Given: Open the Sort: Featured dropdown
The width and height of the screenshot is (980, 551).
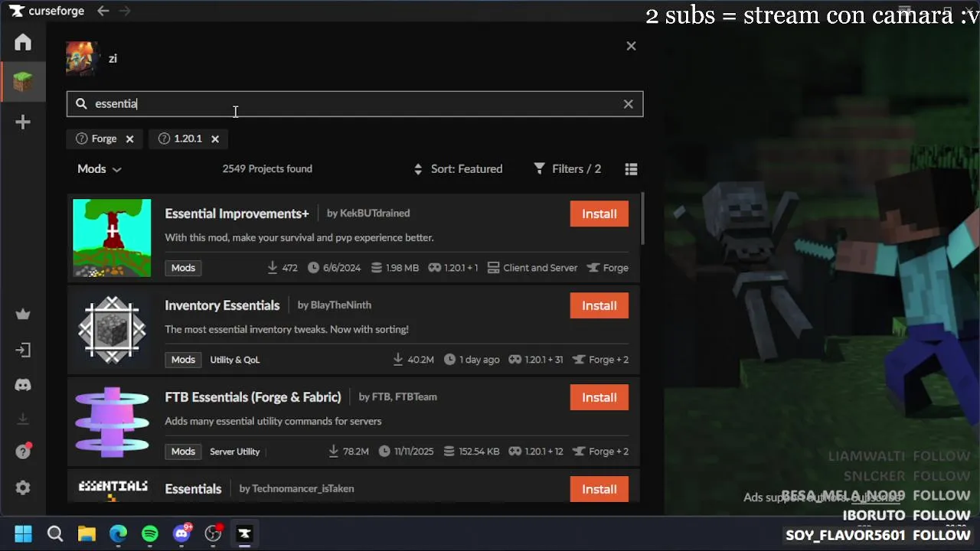Looking at the screenshot, I should 458,169.
